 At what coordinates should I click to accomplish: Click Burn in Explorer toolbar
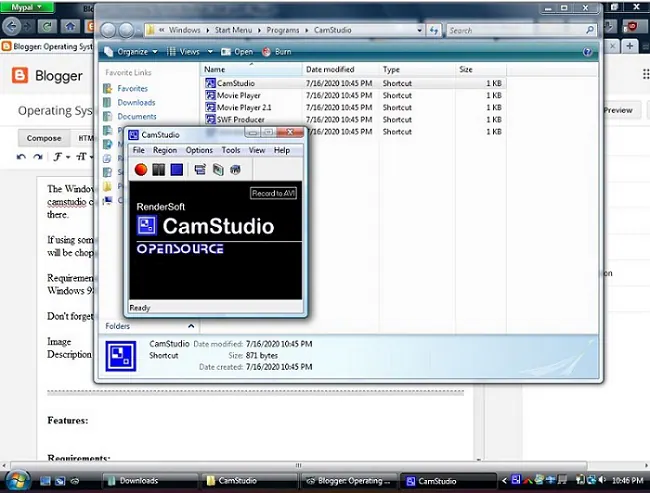(276, 52)
